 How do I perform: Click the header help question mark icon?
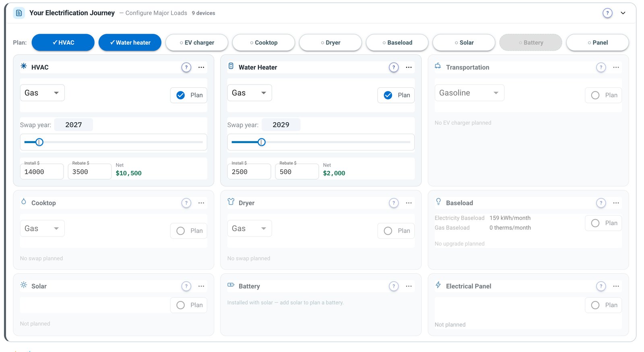[607, 13]
